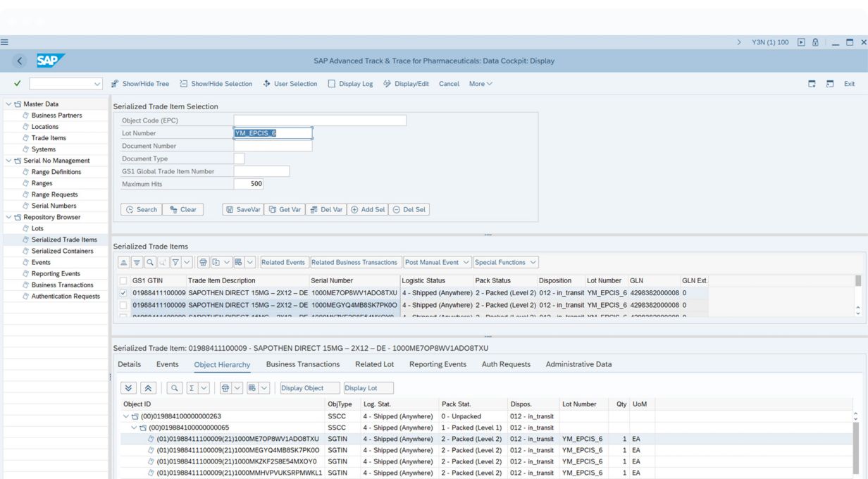The width and height of the screenshot is (868, 479).
Task: Switch to the Business Transactions tab
Action: (302, 364)
